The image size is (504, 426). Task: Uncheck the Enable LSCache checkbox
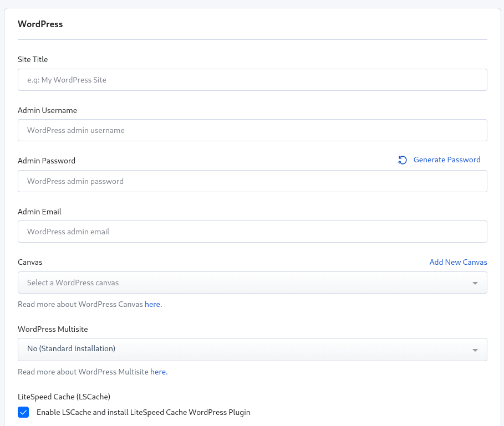(x=23, y=412)
